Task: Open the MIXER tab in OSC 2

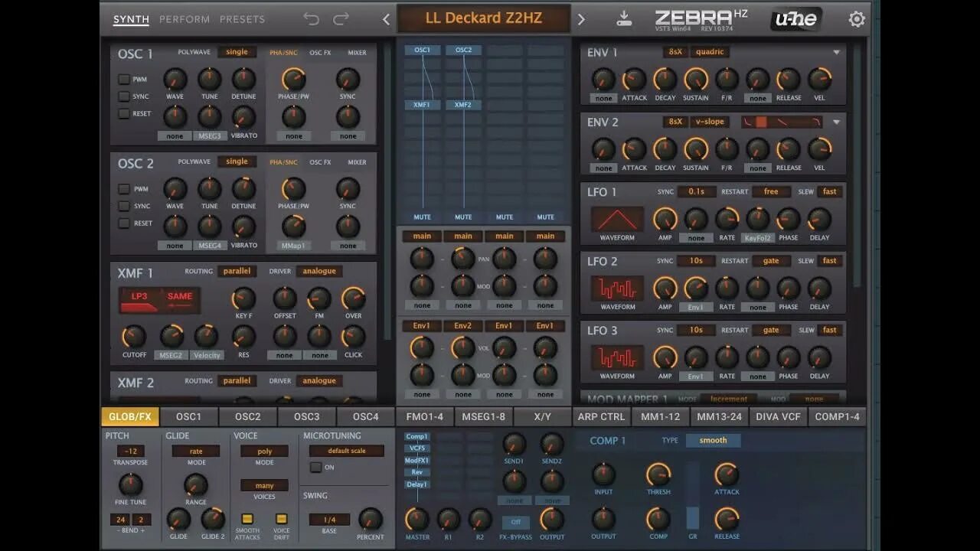Action: pos(357,162)
